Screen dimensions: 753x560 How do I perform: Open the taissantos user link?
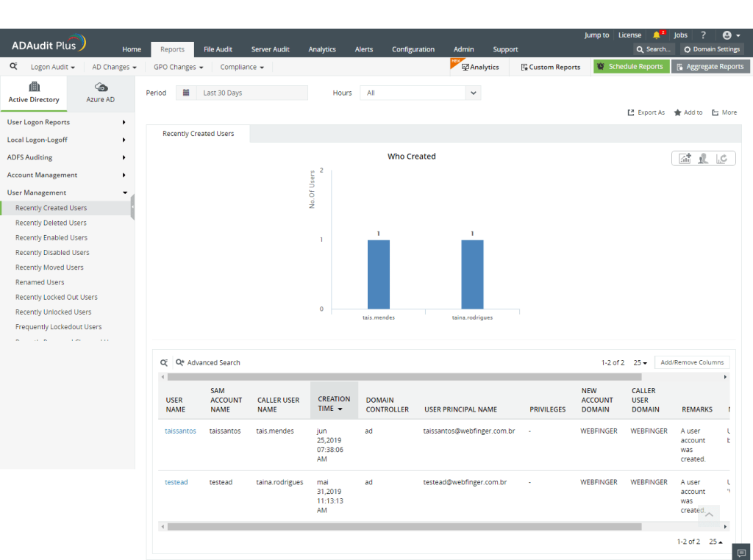pos(180,431)
